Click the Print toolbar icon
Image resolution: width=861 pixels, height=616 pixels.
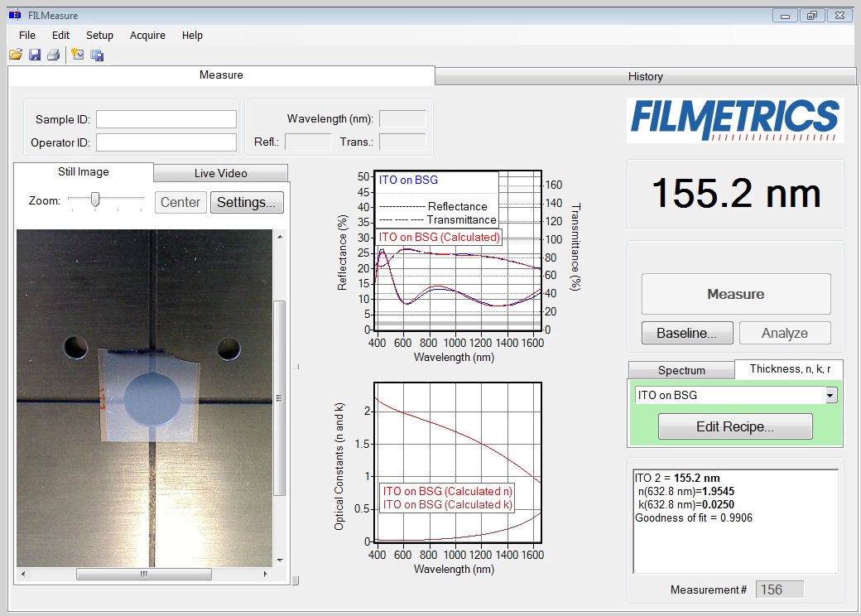(x=53, y=55)
